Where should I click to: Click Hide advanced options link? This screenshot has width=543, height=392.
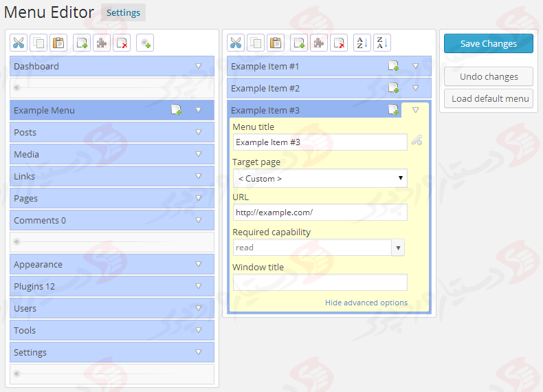click(366, 303)
